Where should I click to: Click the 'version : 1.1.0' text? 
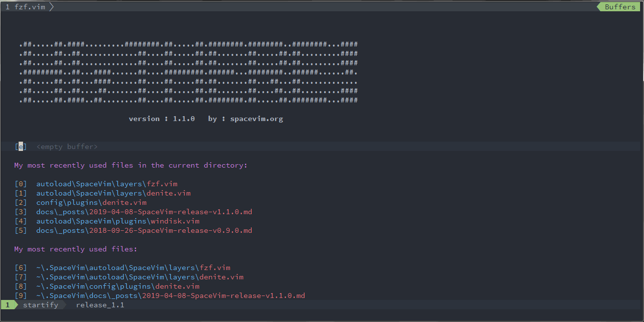click(x=162, y=119)
